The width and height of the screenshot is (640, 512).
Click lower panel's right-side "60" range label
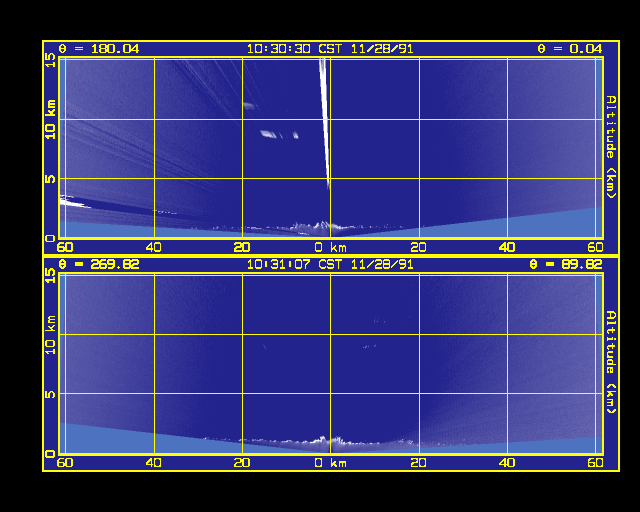[596, 463]
